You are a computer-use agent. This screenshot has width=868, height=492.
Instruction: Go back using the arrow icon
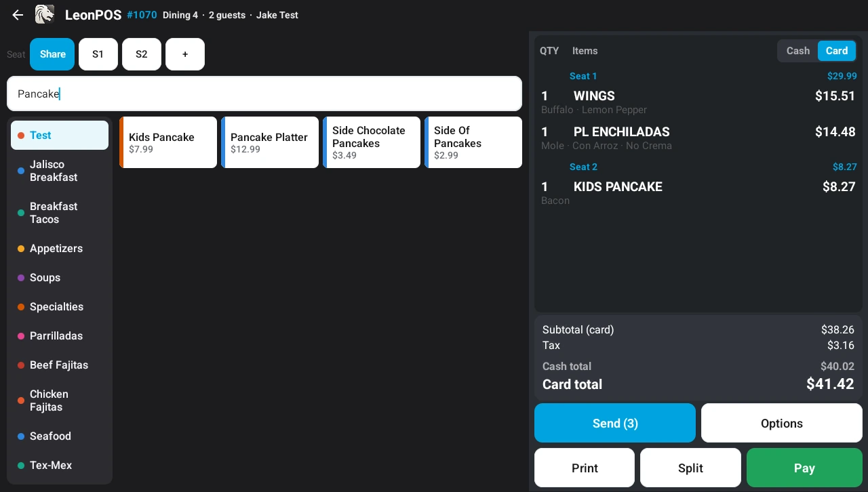(18, 15)
